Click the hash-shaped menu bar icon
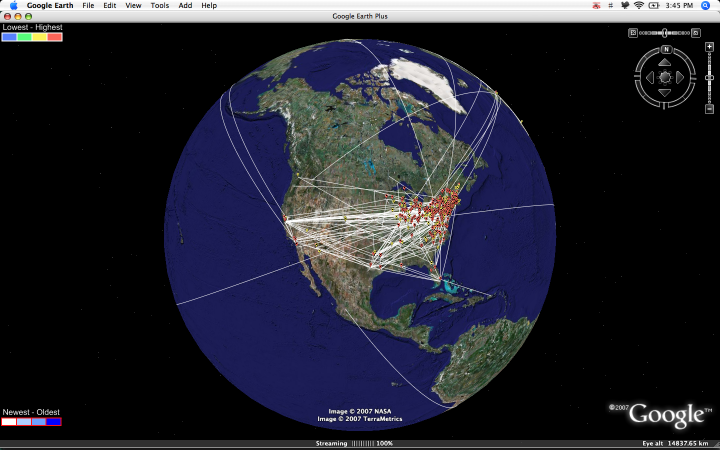The width and height of the screenshot is (720, 450). click(610, 6)
